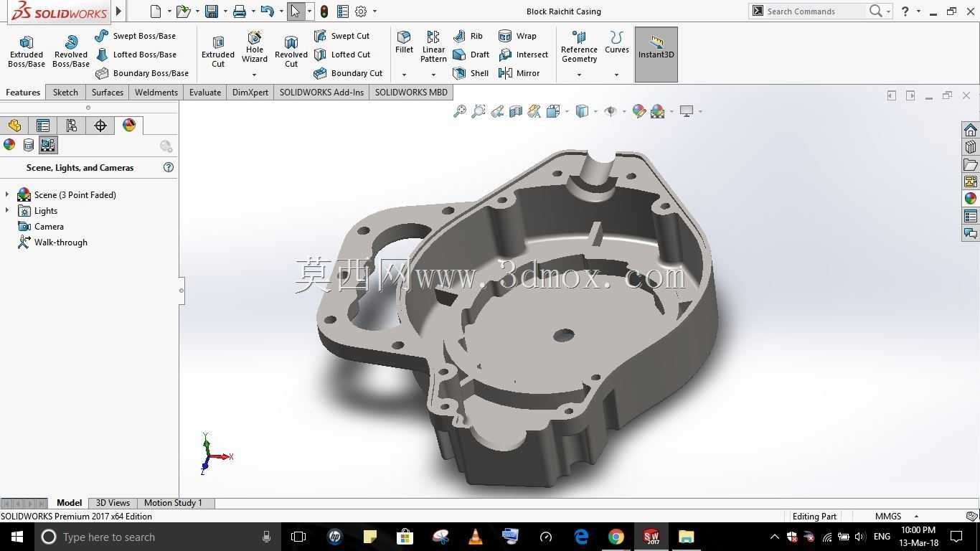Click the Revolved Cut command
Screen dimensions: 980x551
[291, 52]
